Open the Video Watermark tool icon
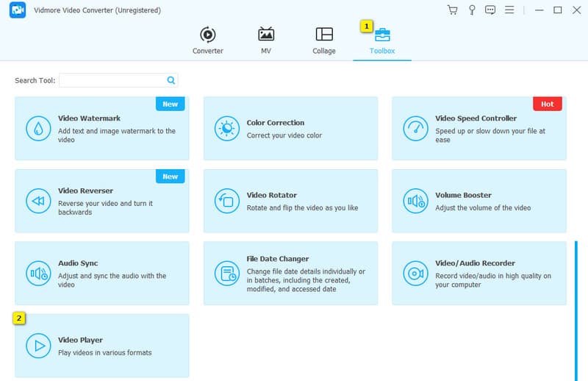Viewport: 588px width, 381px height. pos(37,129)
